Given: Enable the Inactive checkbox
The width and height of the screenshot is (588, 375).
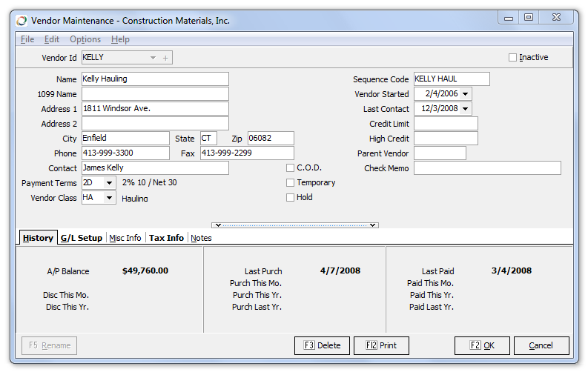Looking at the screenshot, I should point(512,58).
